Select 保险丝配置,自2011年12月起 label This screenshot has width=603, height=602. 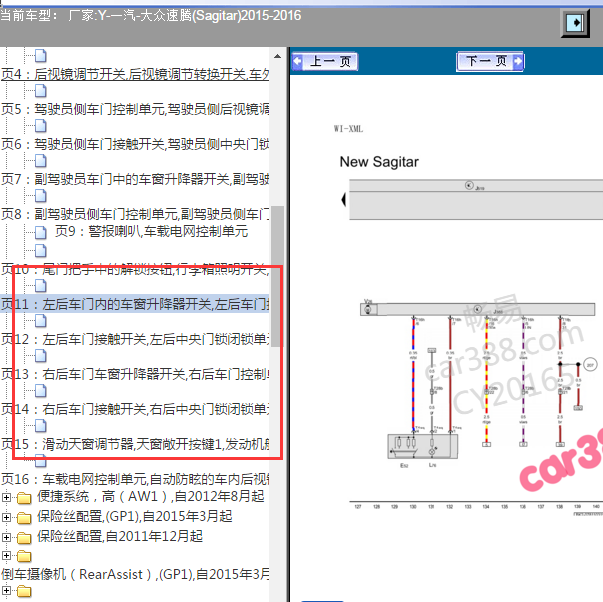(120, 536)
